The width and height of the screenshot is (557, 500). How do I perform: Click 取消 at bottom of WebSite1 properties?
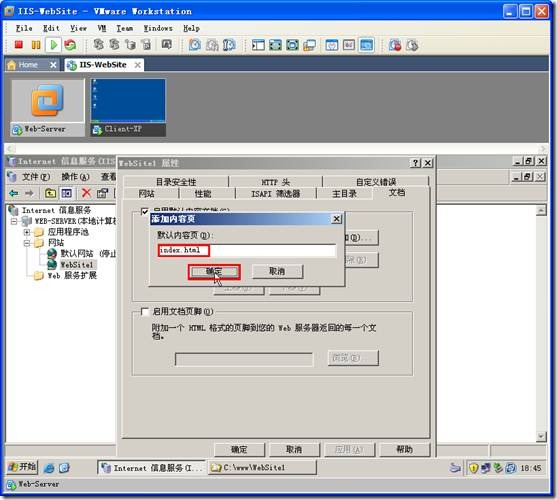(294, 450)
